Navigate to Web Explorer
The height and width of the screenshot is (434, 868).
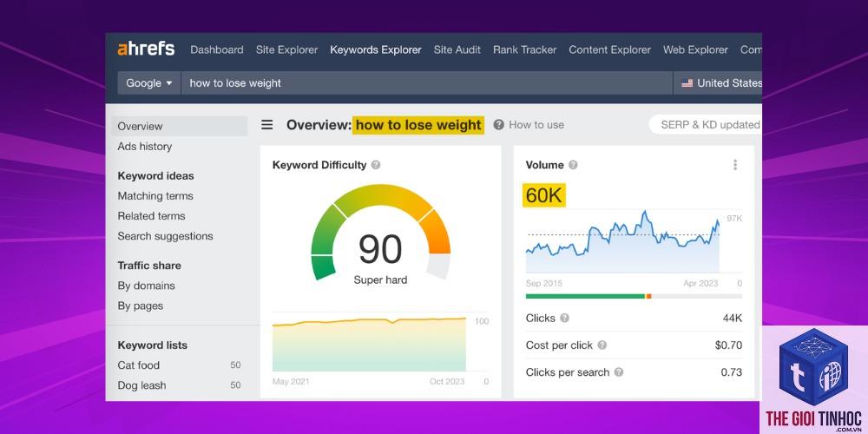696,49
